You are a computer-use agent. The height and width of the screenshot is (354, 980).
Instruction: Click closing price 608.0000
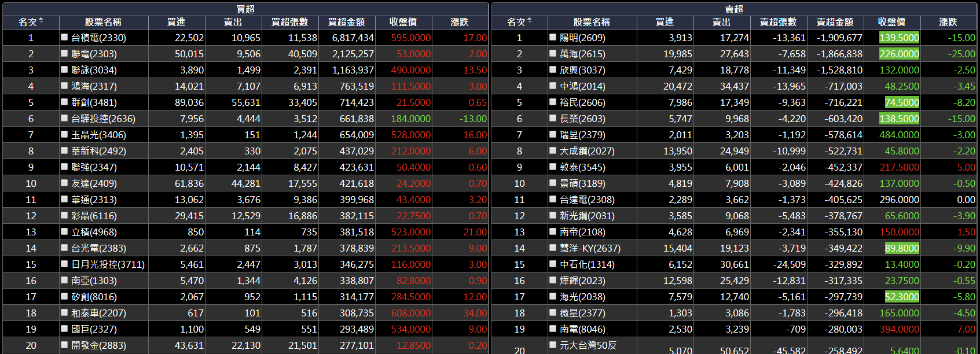(411, 313)
